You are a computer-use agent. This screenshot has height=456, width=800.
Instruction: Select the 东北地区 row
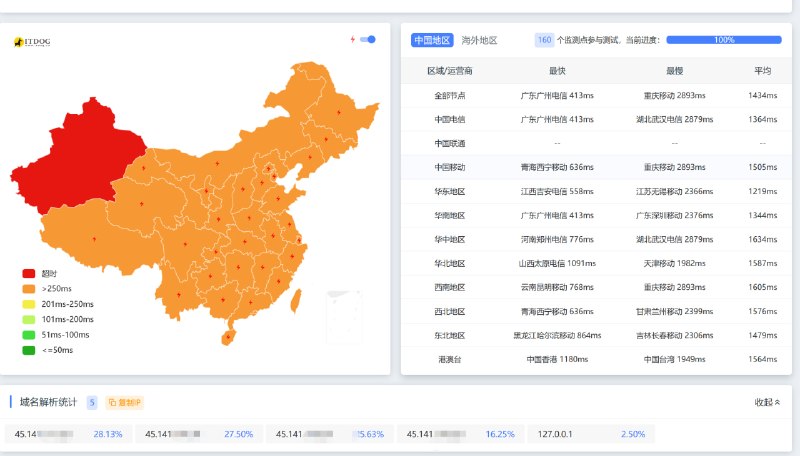point(596,335)
